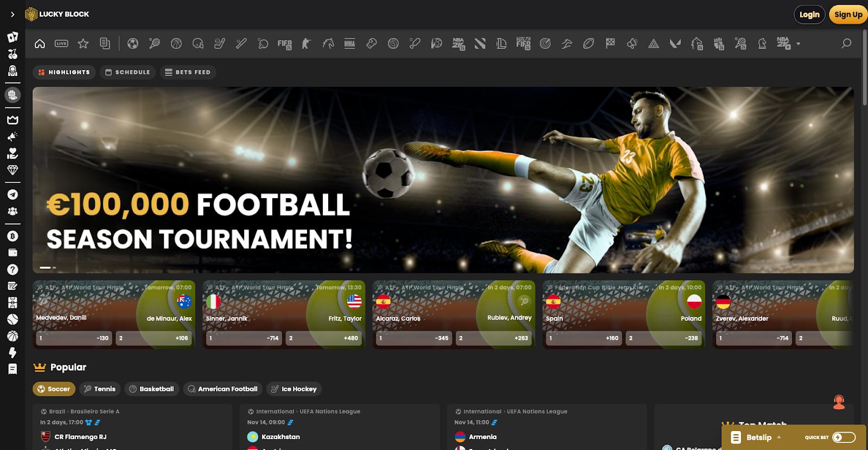Viewport: 868px width, 450px height.
Task: Select the horse racing icon
Action: (328, 43)
